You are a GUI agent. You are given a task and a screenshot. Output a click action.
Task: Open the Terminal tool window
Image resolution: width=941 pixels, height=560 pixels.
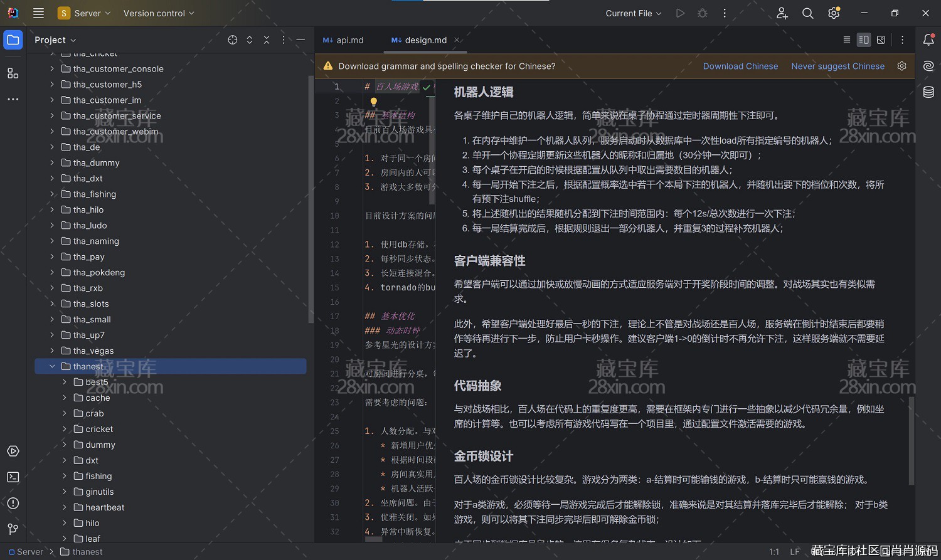[x=13, y=477]
